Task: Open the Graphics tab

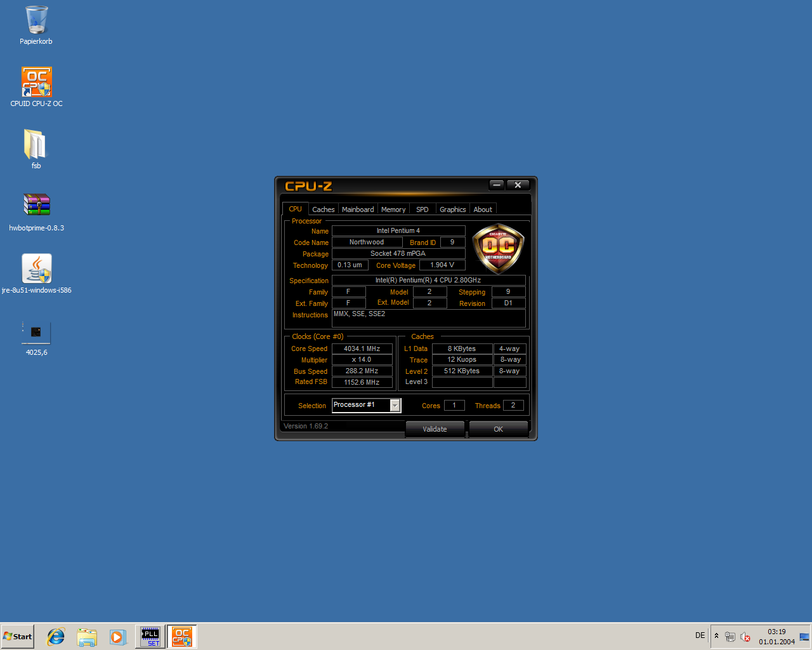Action: point(453,209)
